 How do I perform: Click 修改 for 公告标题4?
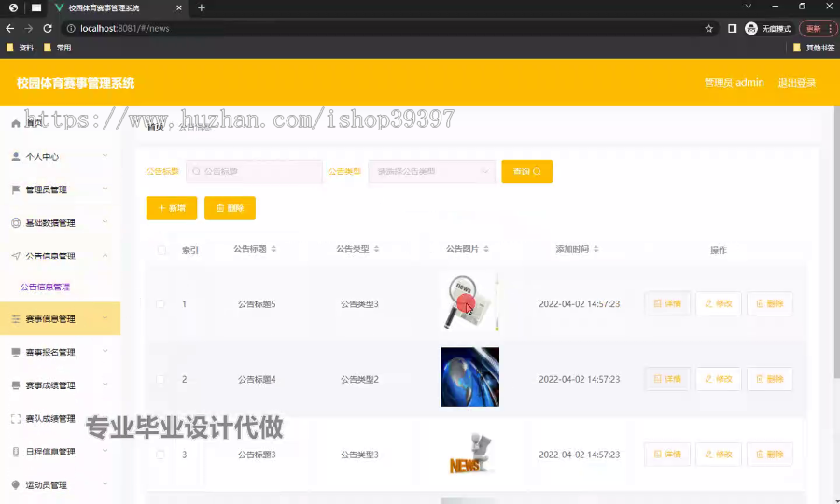pyautogui.click(x=719, y=379)
